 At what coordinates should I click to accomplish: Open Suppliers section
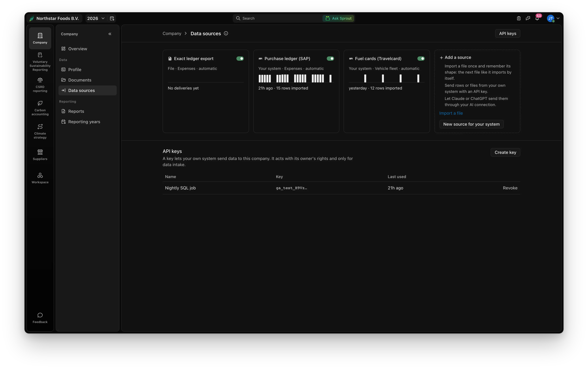tap(40, 155)
